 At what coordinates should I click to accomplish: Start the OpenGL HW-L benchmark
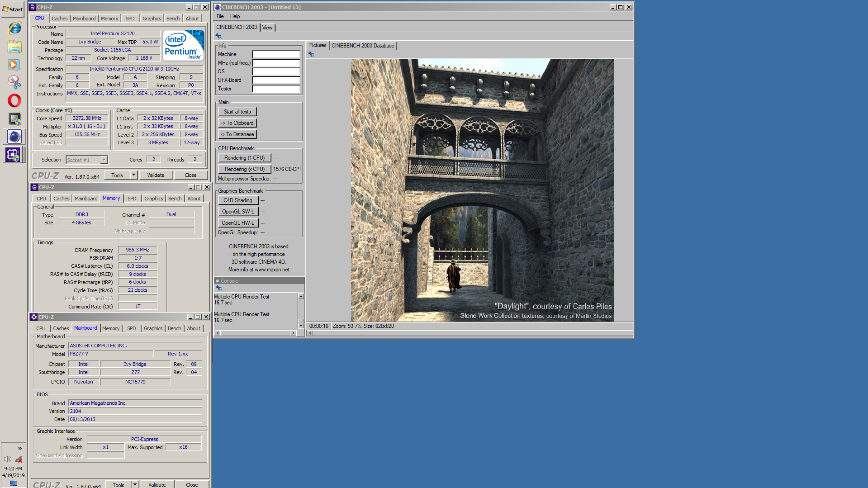tap(238, 223)
